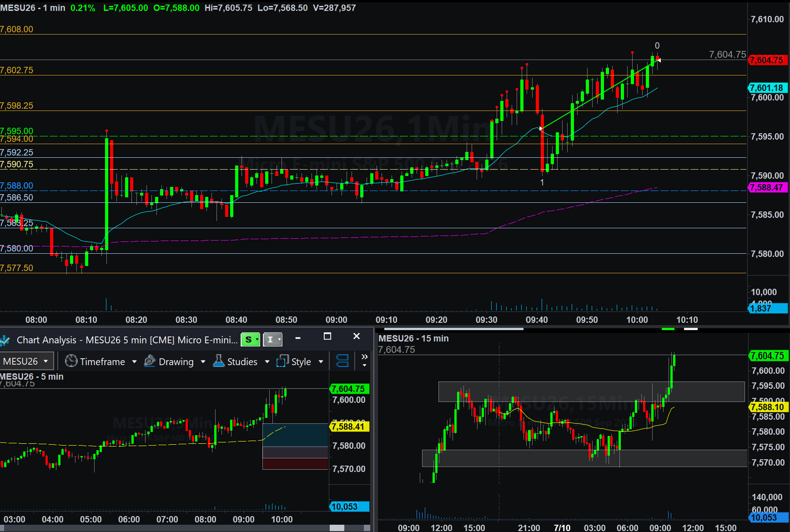The width and height of the screenshot is (790, 532).
Task: Click the 7,580.00 level label on the left
Action: coord(17,248)
